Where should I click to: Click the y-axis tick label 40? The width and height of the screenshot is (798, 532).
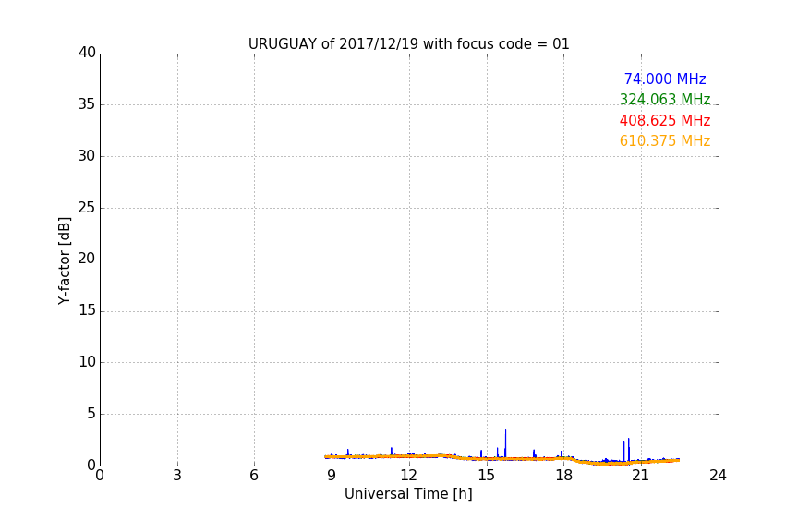click(87, 53)
